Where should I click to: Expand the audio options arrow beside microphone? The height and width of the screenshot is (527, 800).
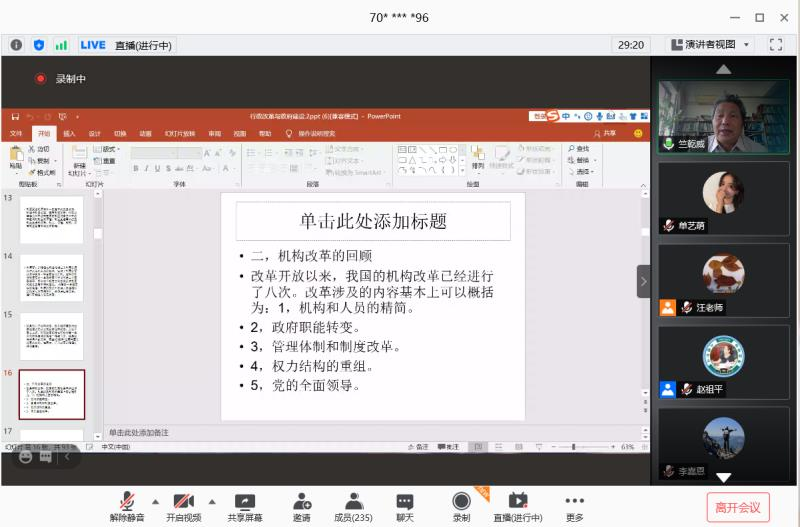click(x=155, y=501)
